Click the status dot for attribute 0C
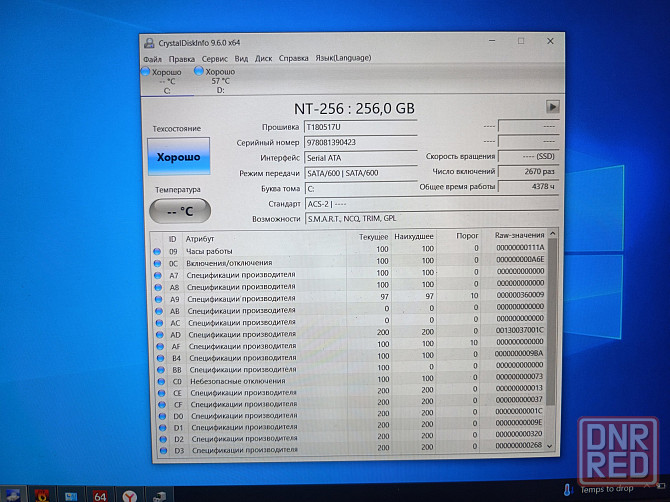This screenshot has height=502, width=670. point(157,263)
